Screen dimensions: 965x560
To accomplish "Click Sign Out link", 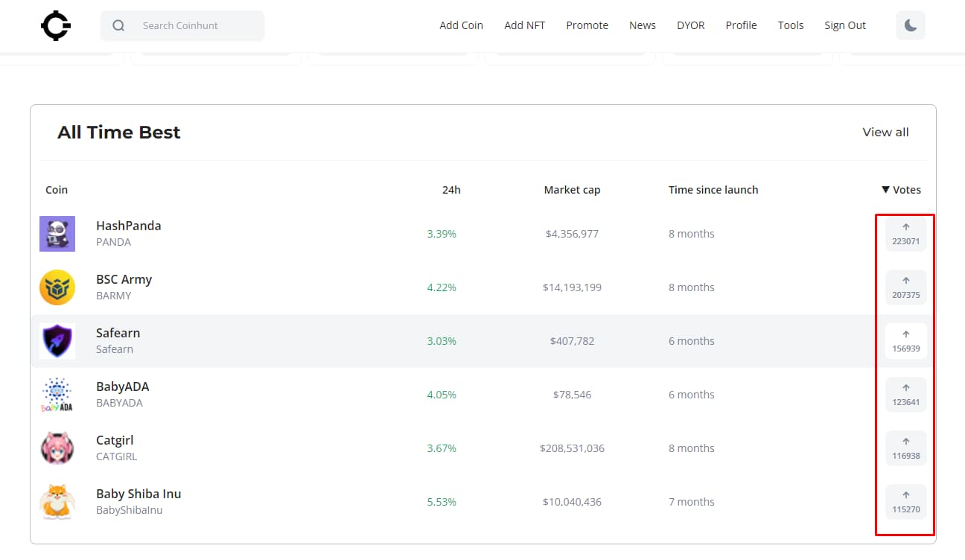I will pyautogui.click(x=845, y=25).
